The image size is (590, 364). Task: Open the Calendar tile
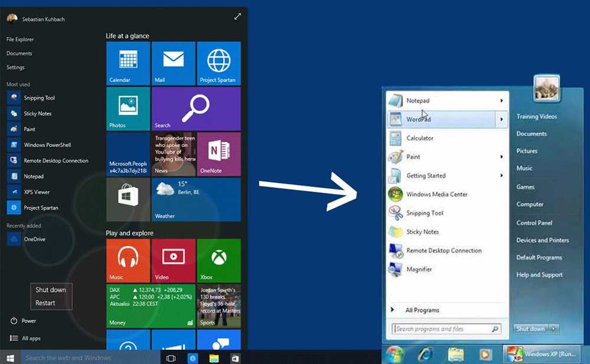[x=128, y=63]
